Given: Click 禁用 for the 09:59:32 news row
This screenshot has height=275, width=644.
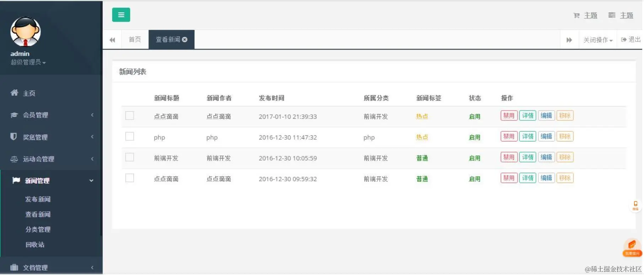Looking at the screenshot, I should click(x=509, y=178).
